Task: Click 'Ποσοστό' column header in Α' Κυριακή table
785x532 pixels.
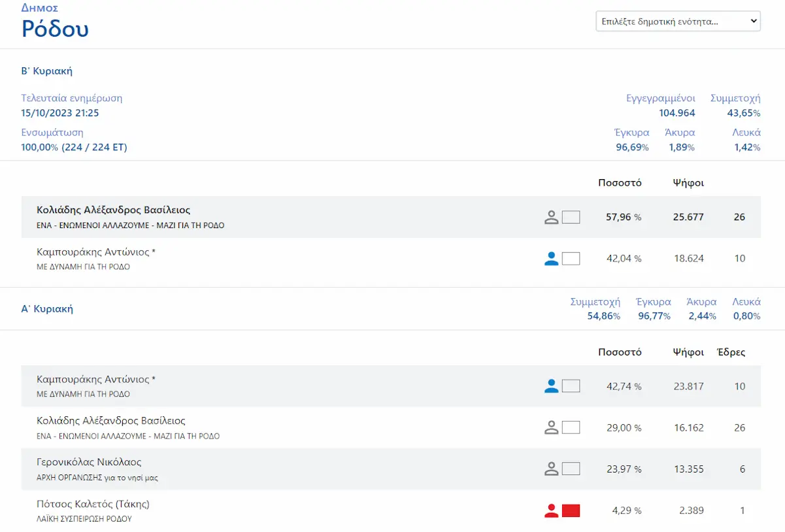Action: [620, 352]
